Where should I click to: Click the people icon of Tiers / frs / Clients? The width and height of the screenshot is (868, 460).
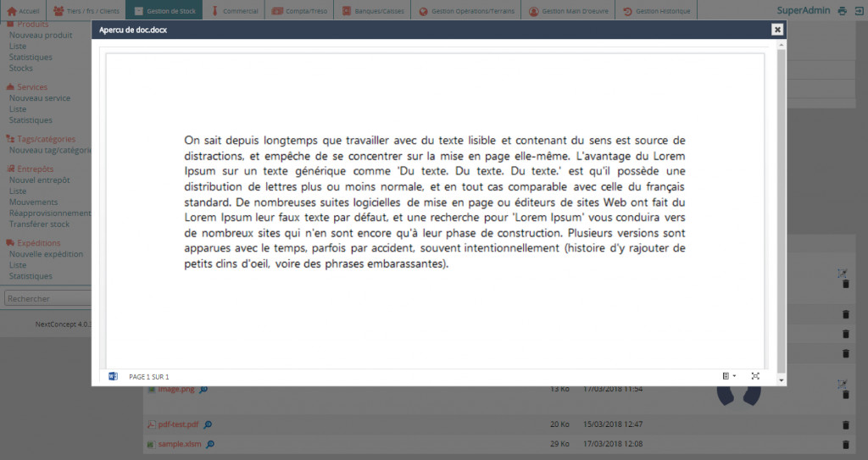pos(58,11)
